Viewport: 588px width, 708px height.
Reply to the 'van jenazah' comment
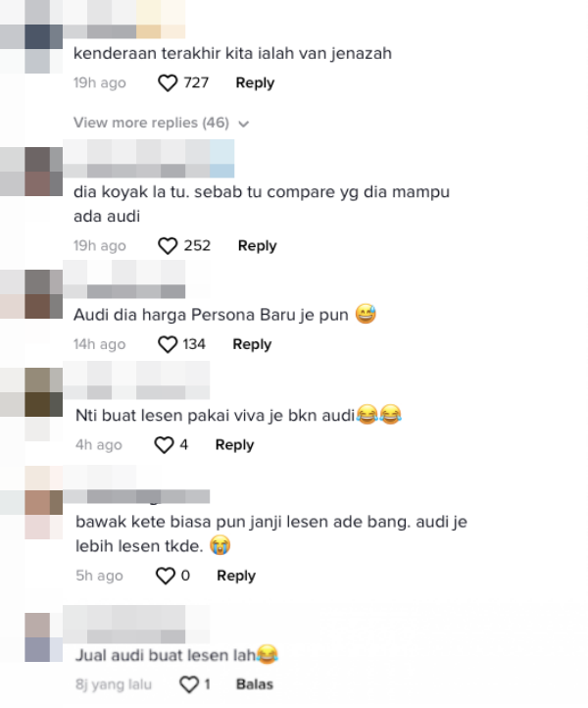click(x=255, y=83)
